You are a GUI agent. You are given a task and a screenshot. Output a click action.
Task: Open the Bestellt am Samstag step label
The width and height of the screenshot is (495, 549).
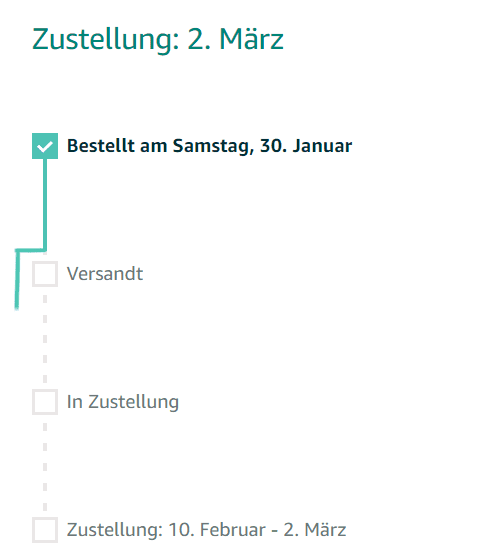click(209, 146)
